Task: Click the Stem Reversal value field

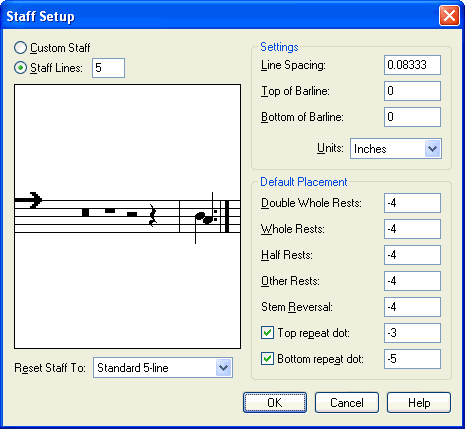Action: point(412,307)
